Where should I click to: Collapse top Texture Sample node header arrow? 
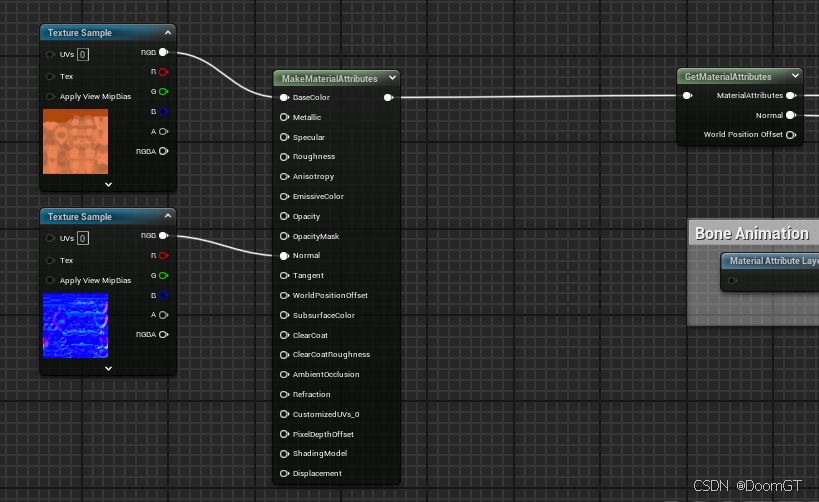pos(168,32)
